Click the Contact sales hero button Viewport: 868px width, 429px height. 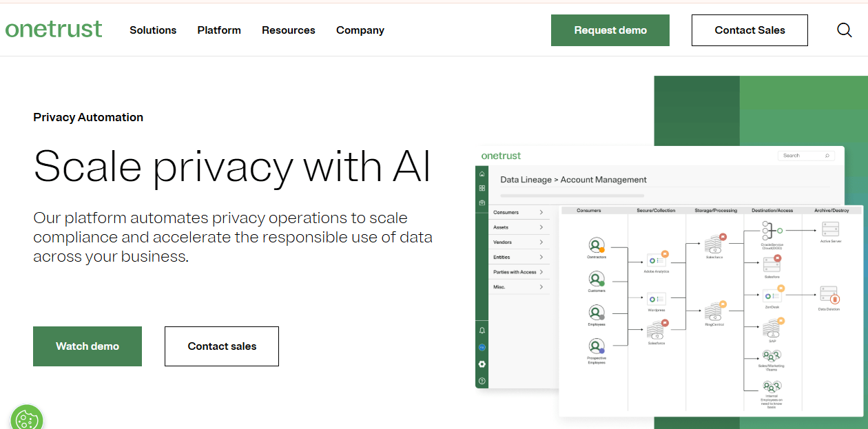tap(222, 346)
